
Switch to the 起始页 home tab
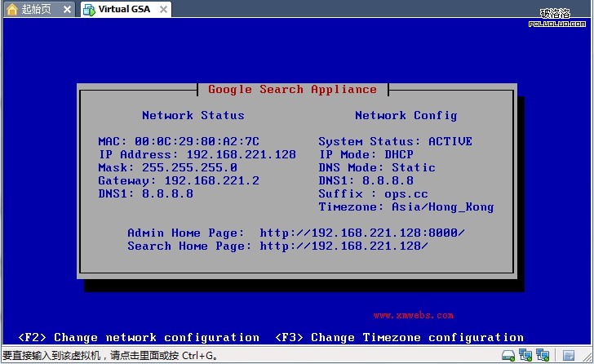click(x=39, y=9)
